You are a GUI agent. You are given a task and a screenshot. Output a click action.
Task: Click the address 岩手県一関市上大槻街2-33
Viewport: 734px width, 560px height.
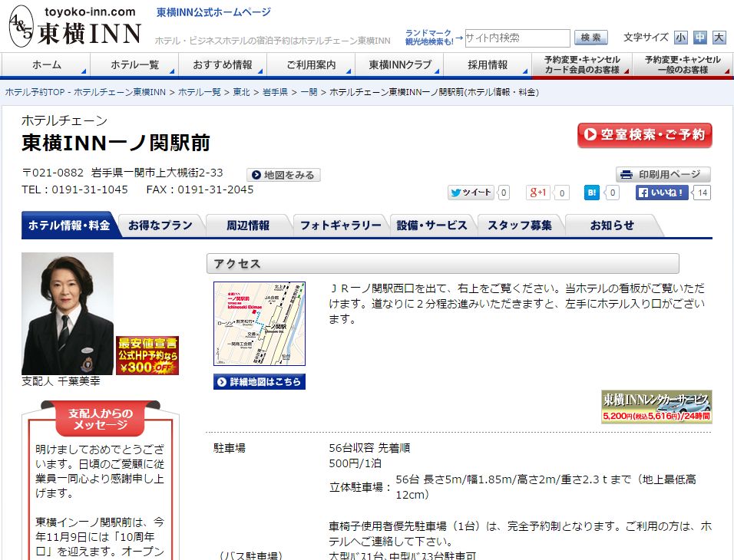[x=157, y=173]
